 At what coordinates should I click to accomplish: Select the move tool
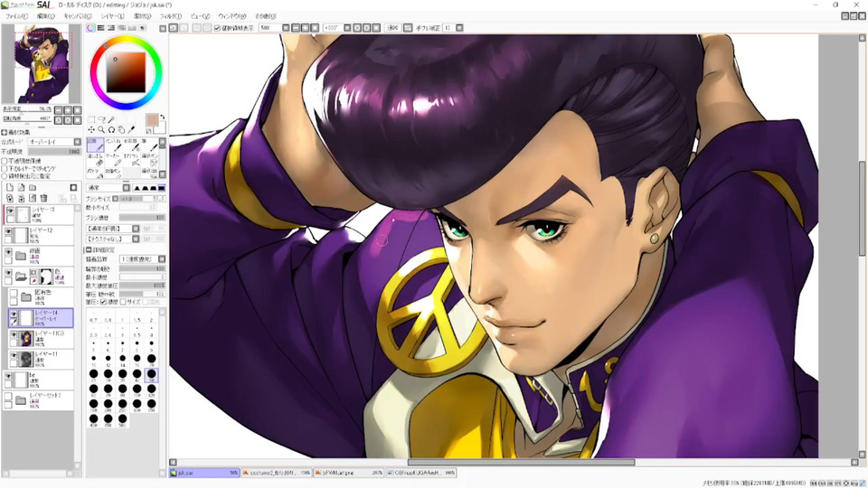coord(91,129)
